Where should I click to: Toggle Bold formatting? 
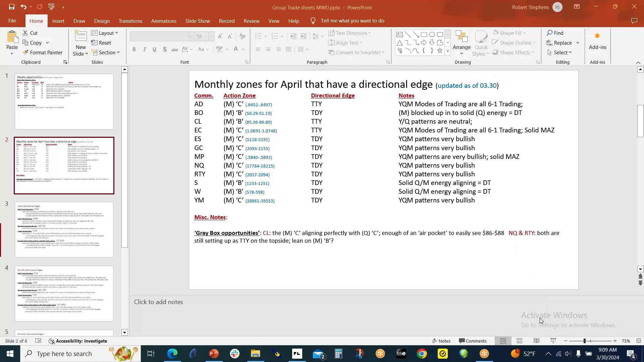(x=134, y=50)
